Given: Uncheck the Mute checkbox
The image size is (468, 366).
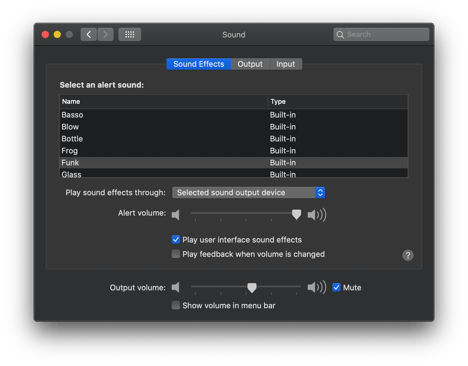Looking at the screenshot, I should pyautogui.click(x=336, y=287).
